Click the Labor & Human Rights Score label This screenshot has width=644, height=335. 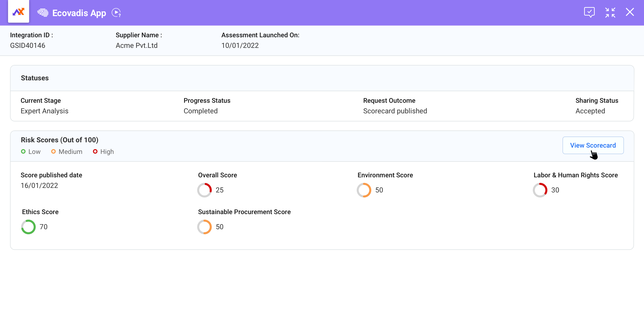576,175
